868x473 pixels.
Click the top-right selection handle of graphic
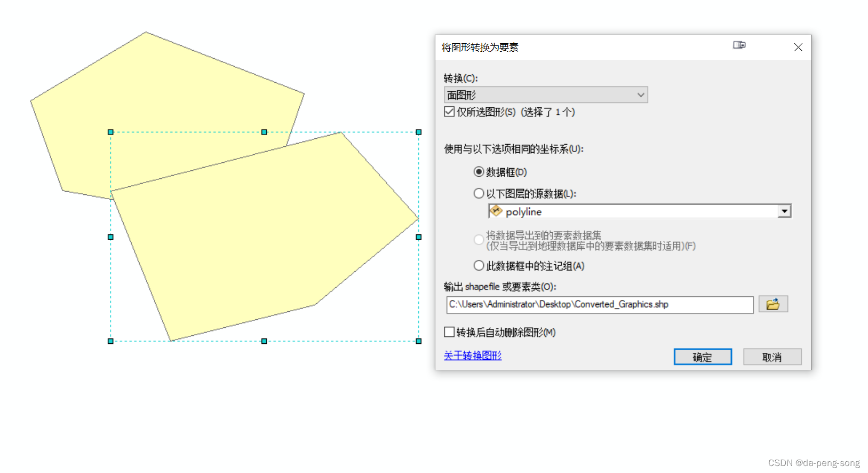419,132
